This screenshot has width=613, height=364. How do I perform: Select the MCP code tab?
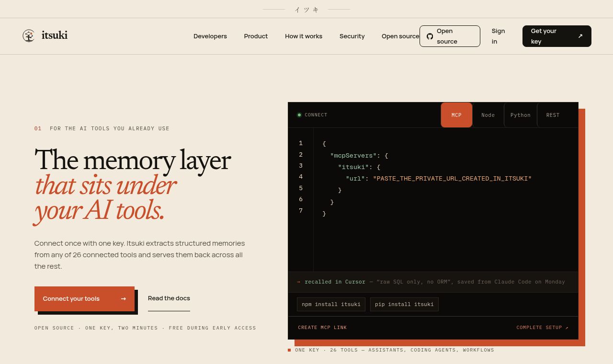[x=456, y=115]
